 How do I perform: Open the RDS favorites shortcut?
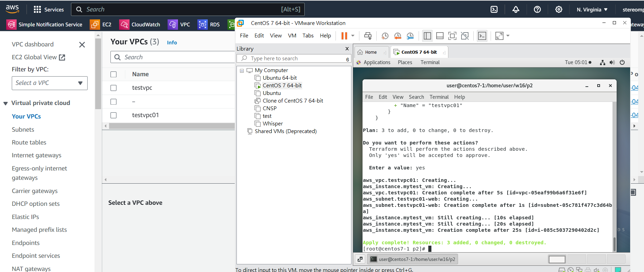coord(209,25)
